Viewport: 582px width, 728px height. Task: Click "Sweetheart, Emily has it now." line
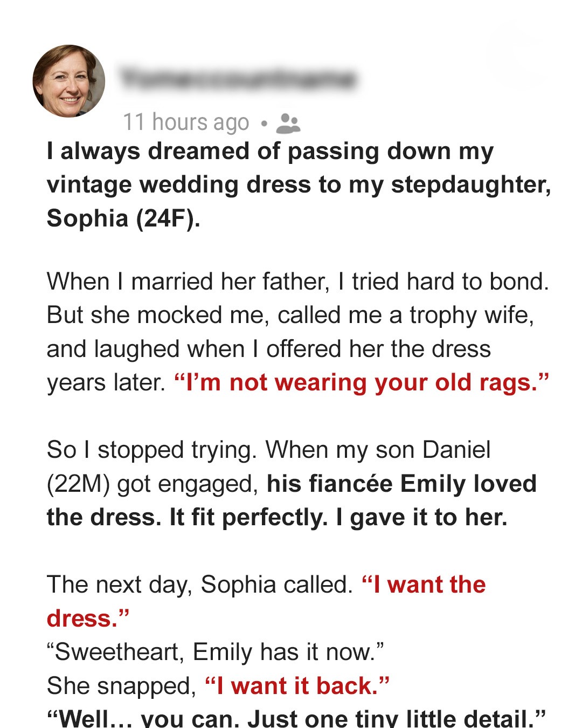pyautogui.click(x=216, y=652)
